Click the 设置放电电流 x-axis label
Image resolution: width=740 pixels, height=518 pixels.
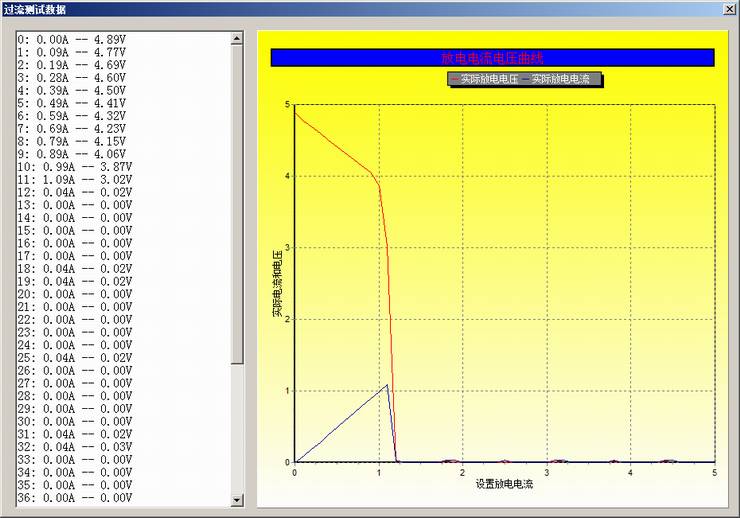coord(504,485)
